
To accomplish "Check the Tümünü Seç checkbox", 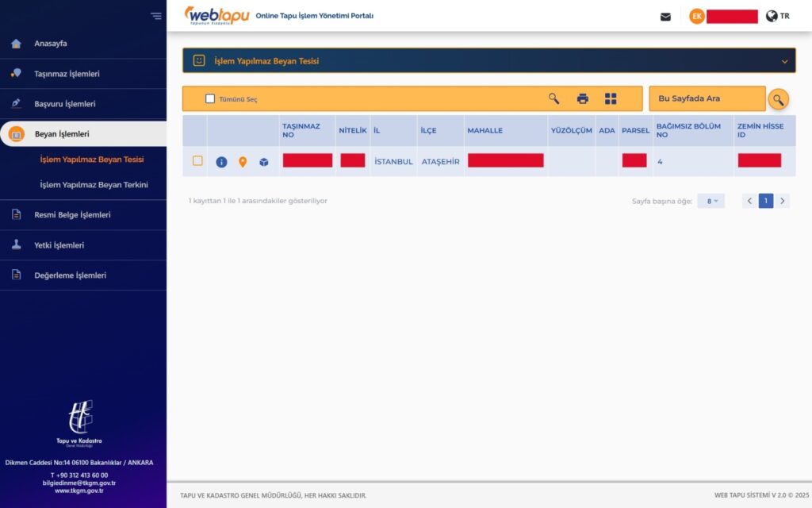I will pyautogui.click(x=210, y=99).
